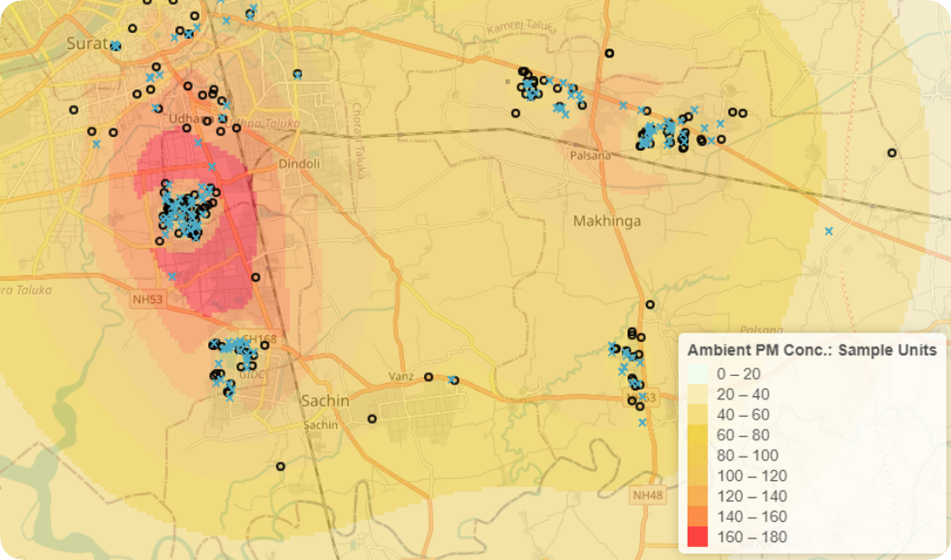The image size is (951, 560).
Task: Click the Palsana town label near the railway
Action: tap(590, 156)
